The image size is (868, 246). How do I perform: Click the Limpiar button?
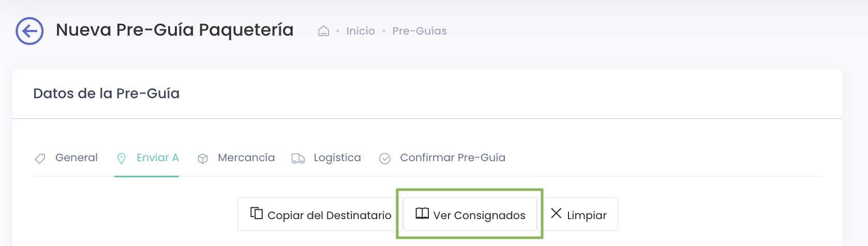coord(577,214)
